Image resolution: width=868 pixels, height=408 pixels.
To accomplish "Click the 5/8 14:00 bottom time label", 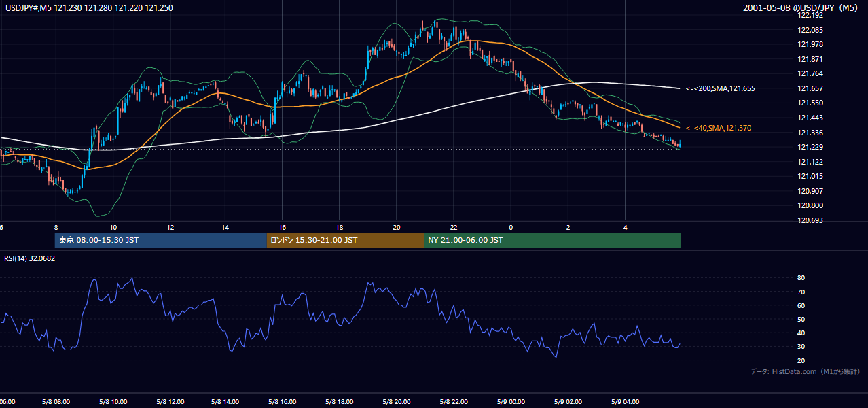I will coord(225,402).
